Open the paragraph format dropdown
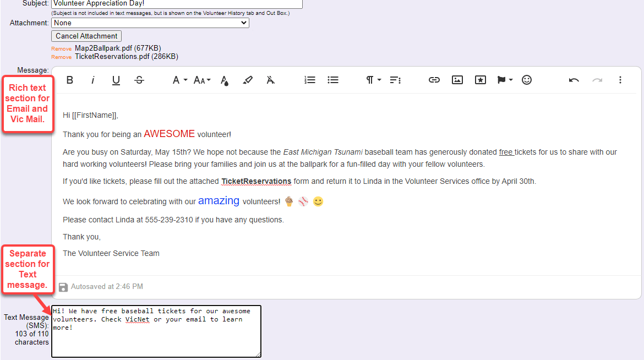The height and width of the screenshot is (360, 644). pos(373,80)
